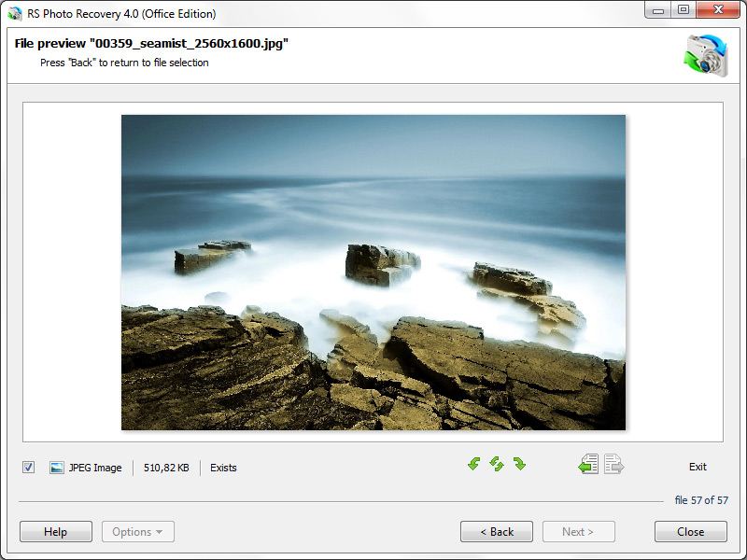Click the grayed next file page icon

pos(613,464)
